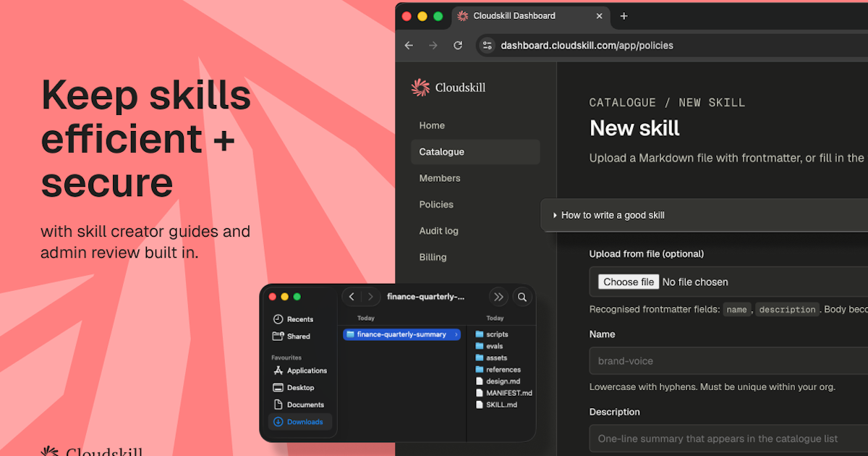This screenshot has width=868, height=456.
Task: Expand finance-quarterly-summary folder chevron in Finder
Action: (456, 334)
